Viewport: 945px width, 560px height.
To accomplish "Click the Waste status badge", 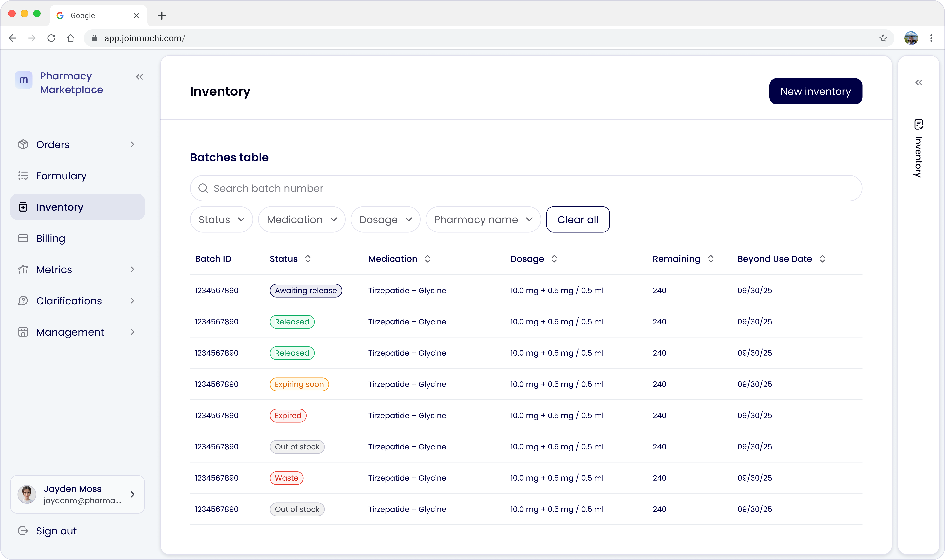I will click(x=286, y=478).
